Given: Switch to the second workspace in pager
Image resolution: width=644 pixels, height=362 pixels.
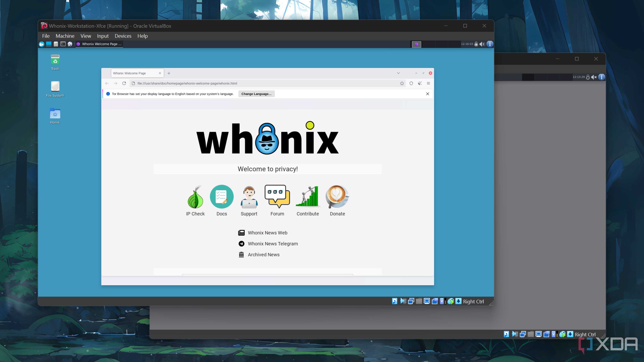Looking at the screenshot, I should click(x=429, y=44).
